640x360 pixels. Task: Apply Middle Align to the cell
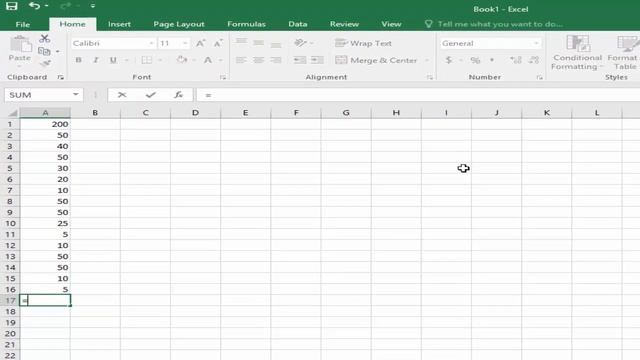pos(258,42)
